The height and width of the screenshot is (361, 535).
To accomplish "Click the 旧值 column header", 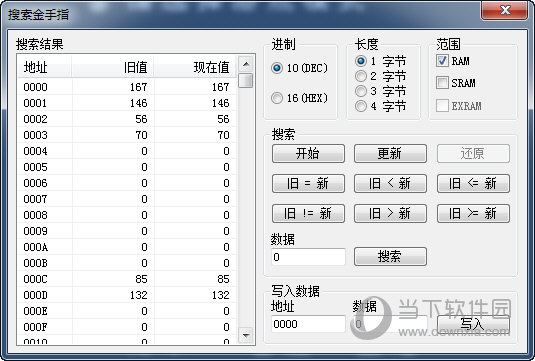I will tap(113, 67).
